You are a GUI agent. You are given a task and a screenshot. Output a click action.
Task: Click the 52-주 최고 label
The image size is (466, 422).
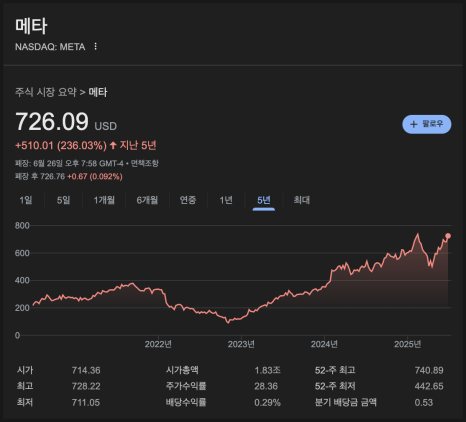[335, 370]
